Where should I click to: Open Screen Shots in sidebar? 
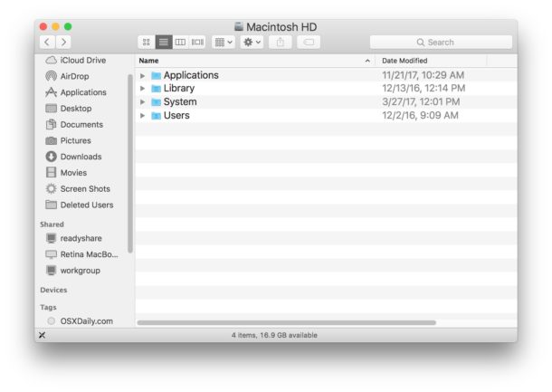(x=78, y=189)
